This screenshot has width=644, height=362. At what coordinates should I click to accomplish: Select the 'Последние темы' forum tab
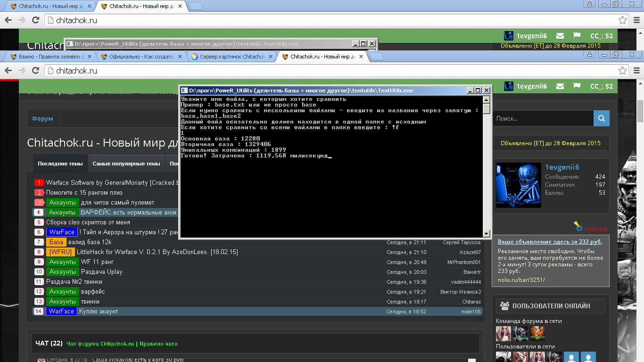click(60, 164)
